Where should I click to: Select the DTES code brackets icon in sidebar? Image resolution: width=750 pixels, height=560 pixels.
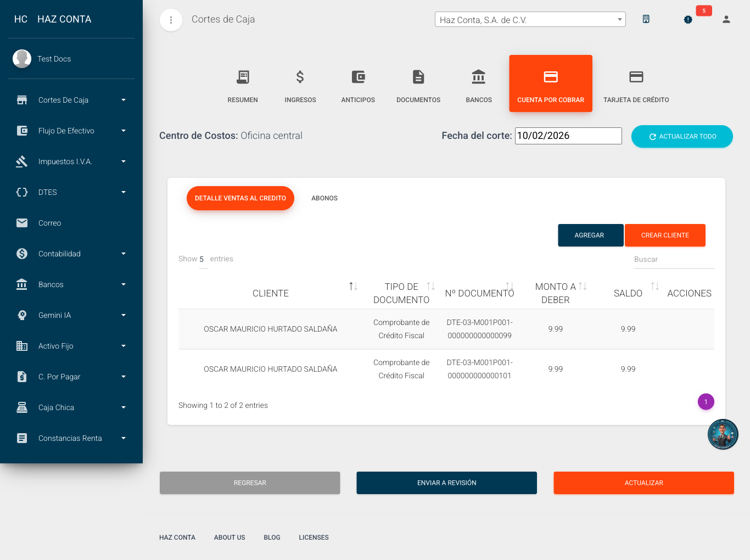coord(21,192)
